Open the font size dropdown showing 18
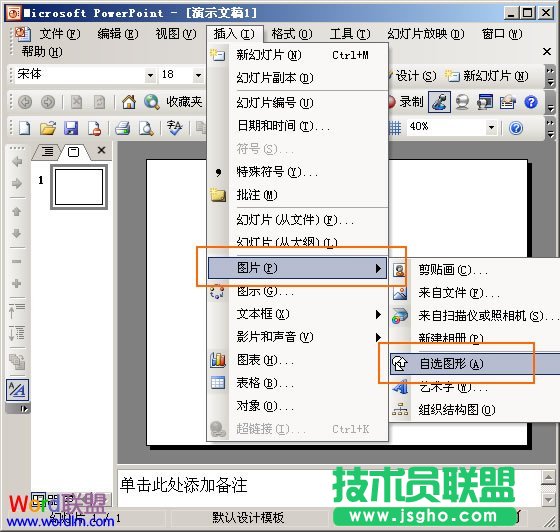 [198, 75]
